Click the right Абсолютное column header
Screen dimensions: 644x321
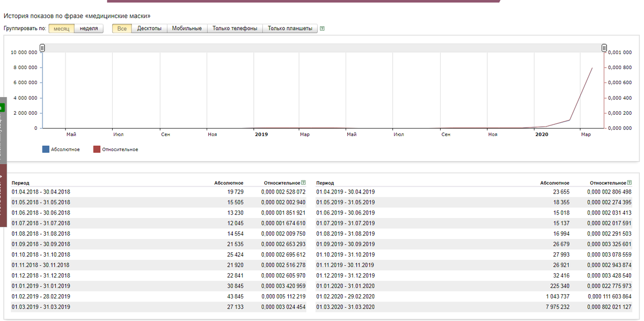pyautogui.click(x=555, y=183)
